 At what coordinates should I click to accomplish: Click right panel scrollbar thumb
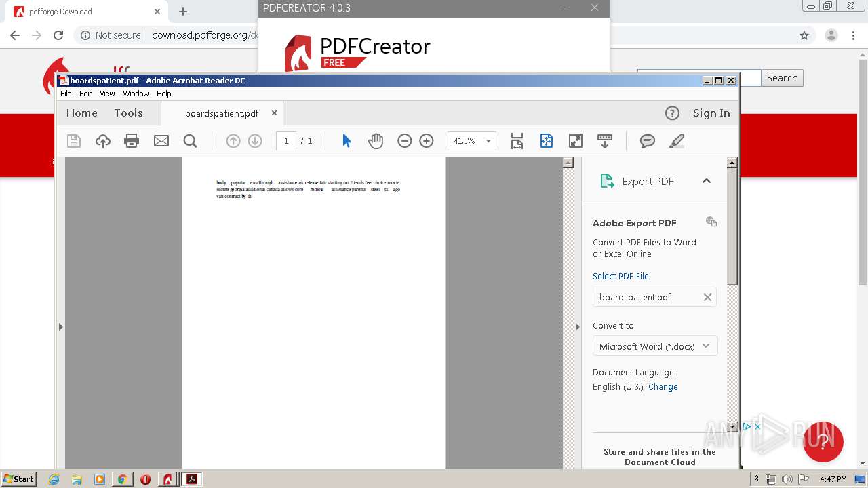pyautogui.click(x=732, y=227)
